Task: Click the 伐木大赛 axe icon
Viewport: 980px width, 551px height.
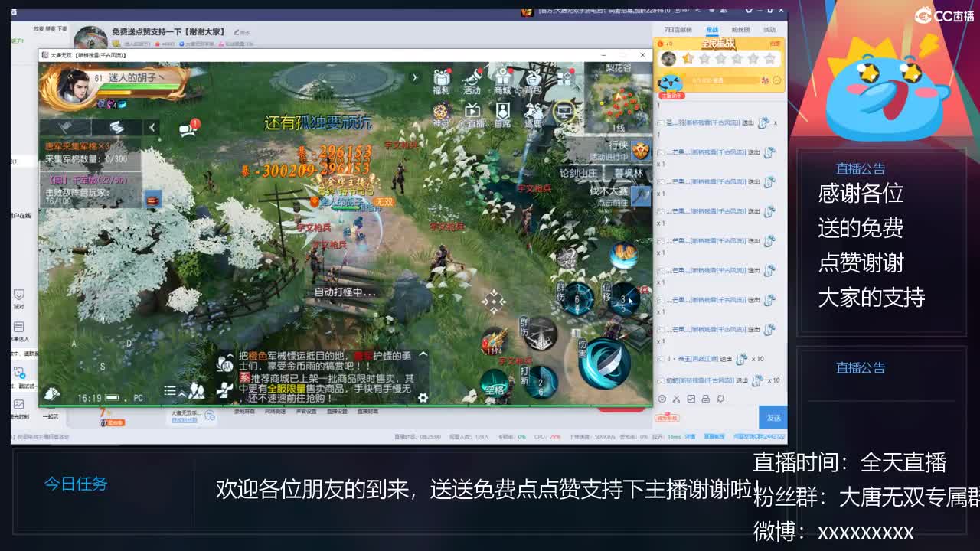Action: [641, 196]
